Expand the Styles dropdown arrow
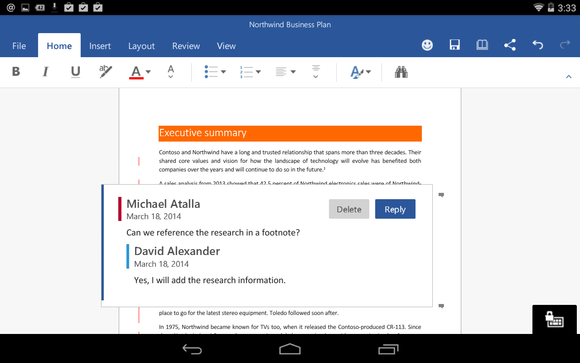 pyautogui.click(x=368, y=72)
